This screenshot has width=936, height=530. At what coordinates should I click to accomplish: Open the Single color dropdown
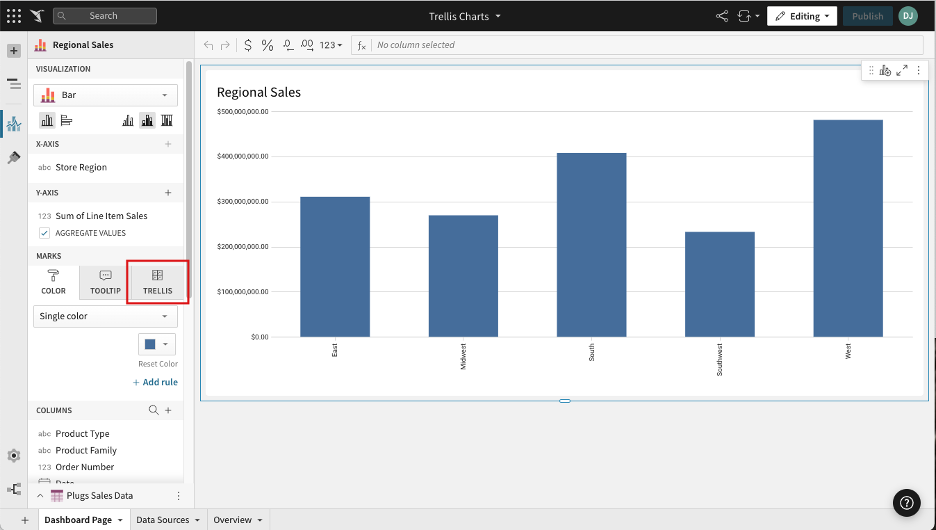[x=105, y=316]
